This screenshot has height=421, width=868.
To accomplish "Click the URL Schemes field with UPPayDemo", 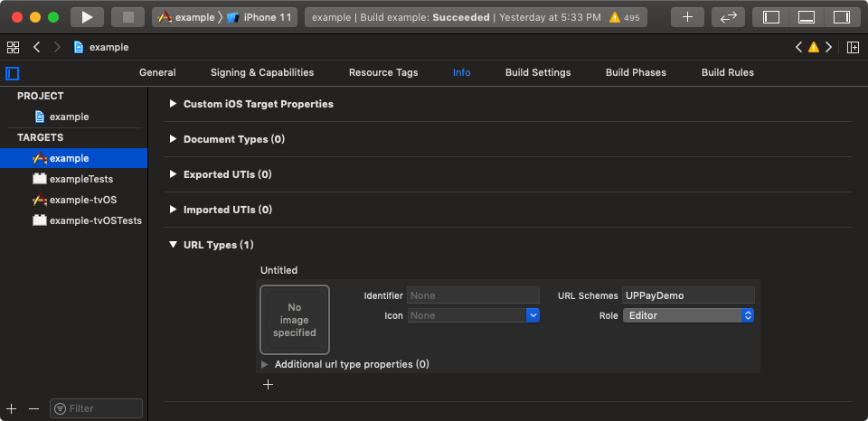I will pyautogui.click(x=688, y=295).
